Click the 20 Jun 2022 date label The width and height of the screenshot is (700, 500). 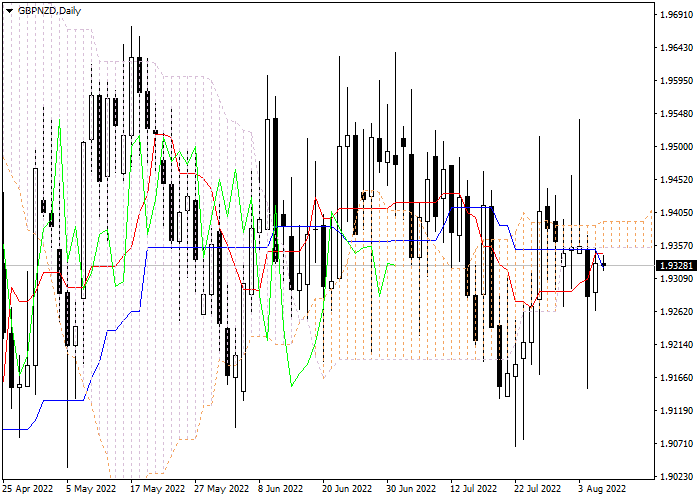pos(347,489)
